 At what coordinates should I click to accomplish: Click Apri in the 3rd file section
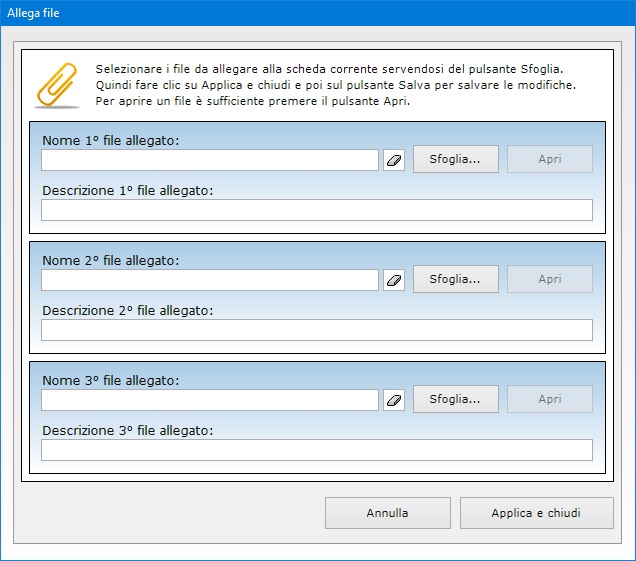[550, 399]
